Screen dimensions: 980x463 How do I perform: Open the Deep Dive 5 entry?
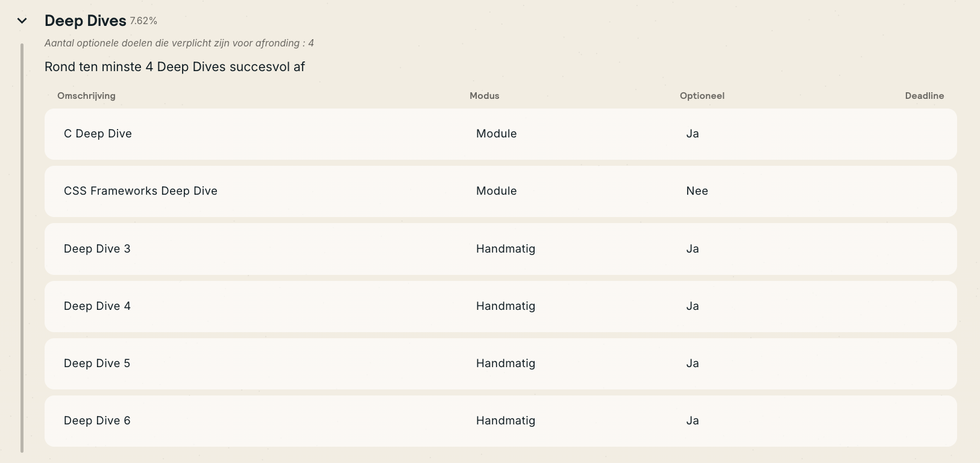point(97,364)
